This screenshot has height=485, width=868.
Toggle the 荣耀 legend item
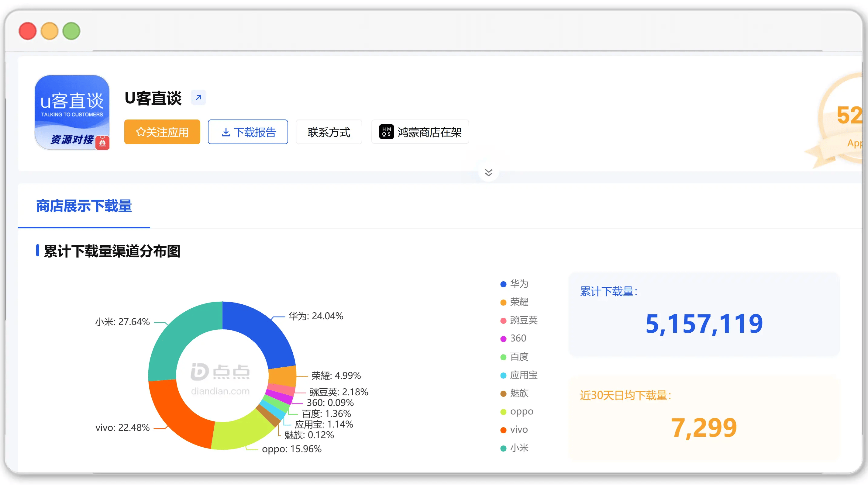(x=514, y=302)
